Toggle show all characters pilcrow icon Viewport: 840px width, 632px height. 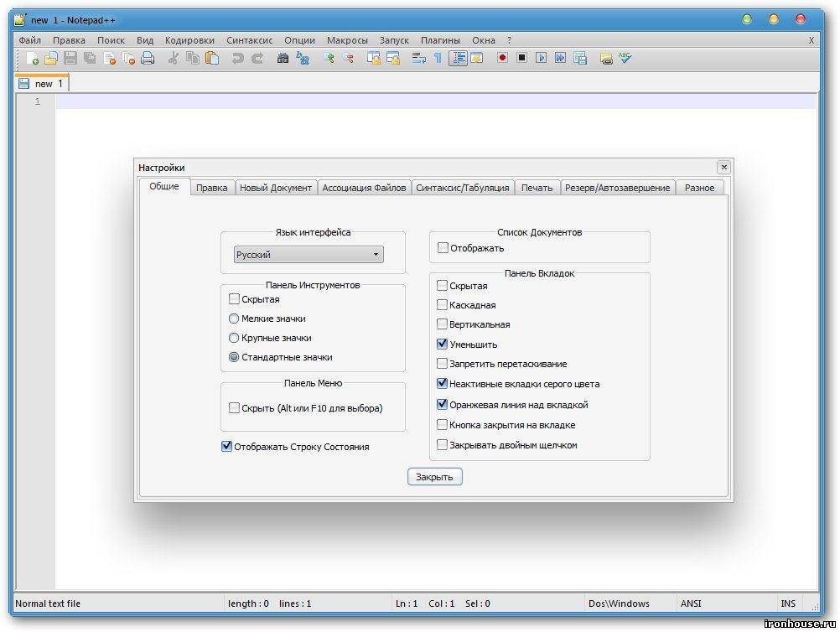click(x=437, y=58)
